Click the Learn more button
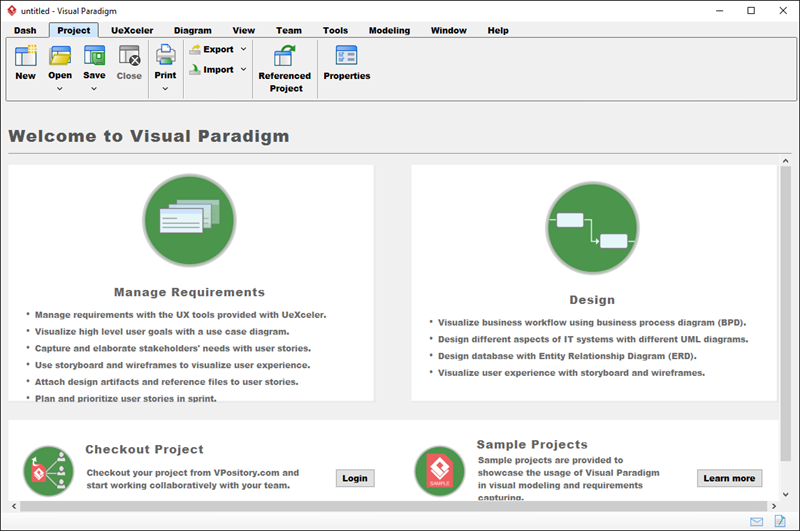Viewport: 800px width, 531px height. point(729,478)
